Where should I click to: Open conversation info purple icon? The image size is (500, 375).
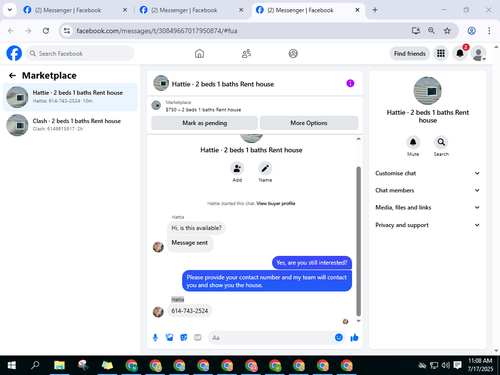[350, 83]
